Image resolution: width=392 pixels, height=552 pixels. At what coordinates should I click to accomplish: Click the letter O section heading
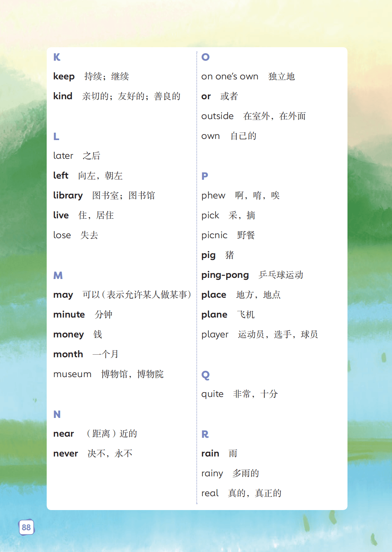(x=205, y=57)
